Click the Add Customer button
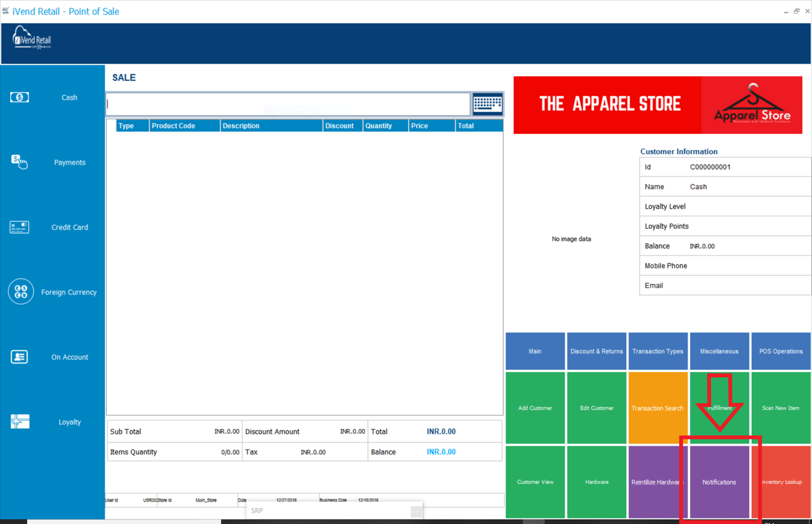Image resolution: width=812 pixels, height=524 pixels. (535, 408)
